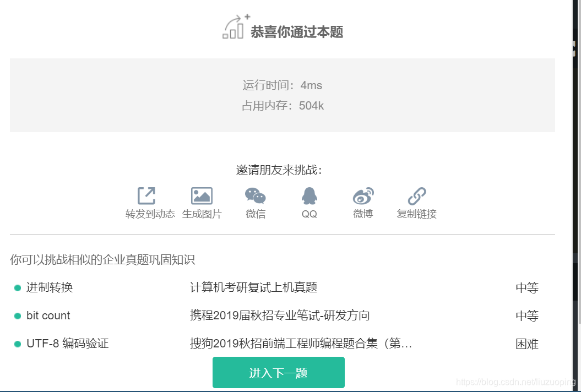The image size is (581, 392).
Task: Copy link using the 复制链接 icon
Action: (x=416, y=195)
